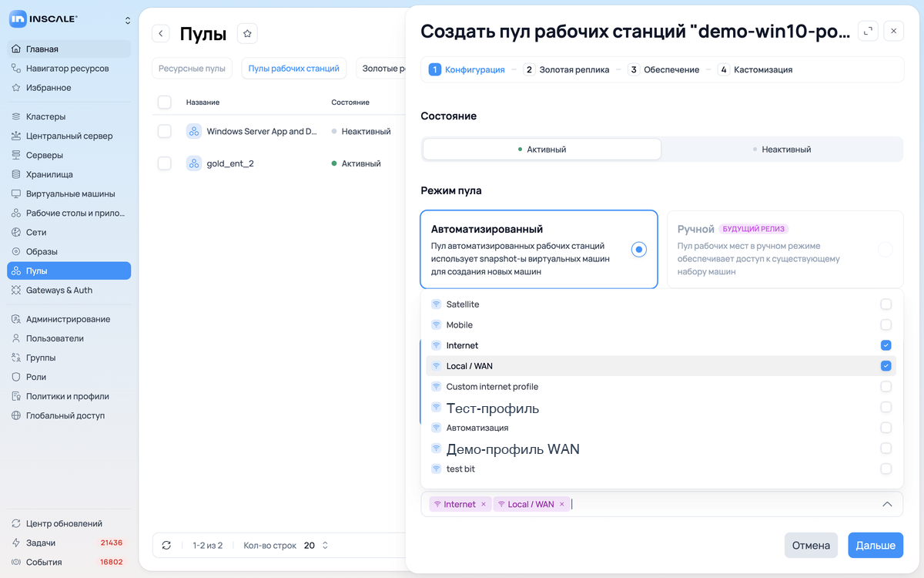
Task: Open Главная home icon in sidebar
Action: [x=16, y=49]
